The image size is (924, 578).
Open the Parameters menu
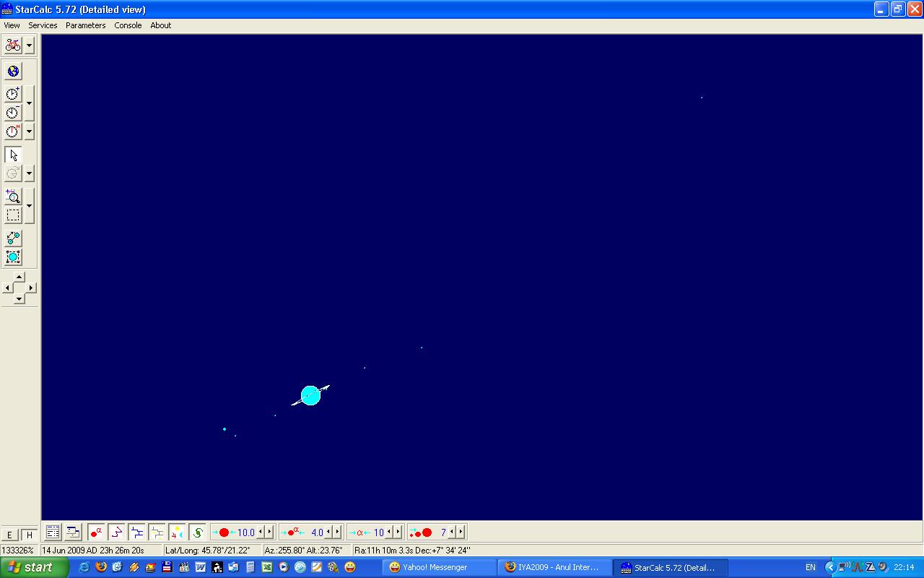[x=85, y=25]
